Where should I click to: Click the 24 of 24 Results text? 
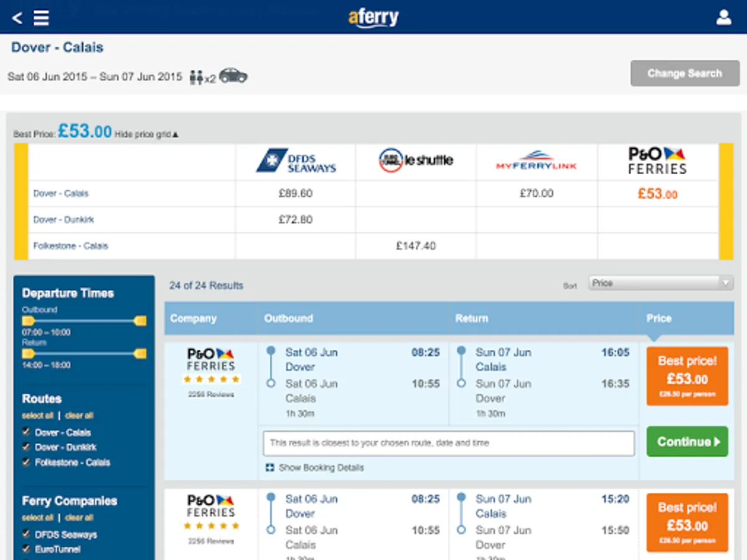coord(206,286)
